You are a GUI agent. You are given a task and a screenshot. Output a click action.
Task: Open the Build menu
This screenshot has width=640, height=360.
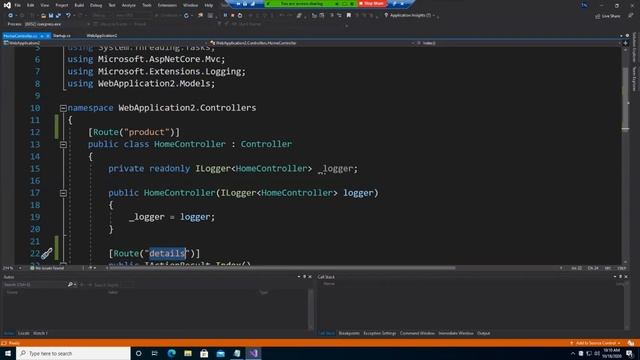pos(79,5)
